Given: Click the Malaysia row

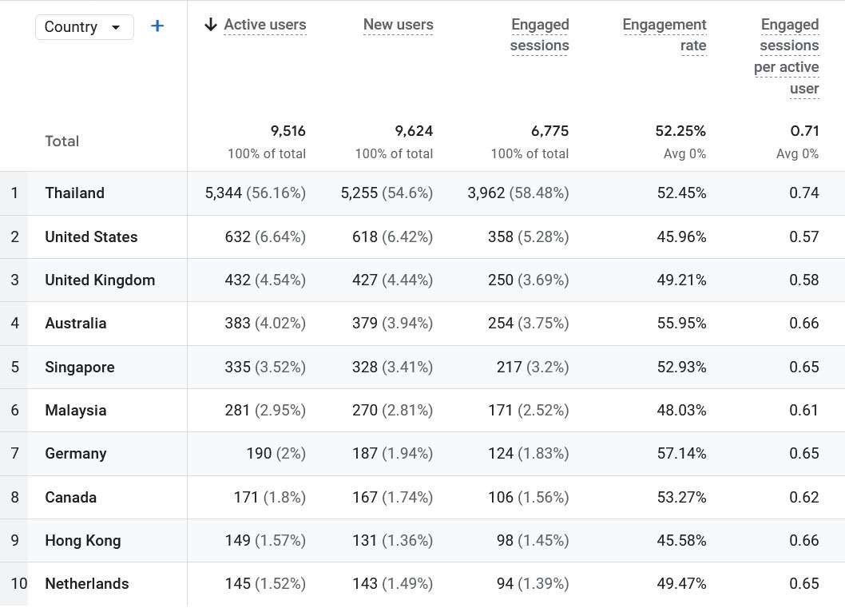Looking at the screenshot, I should pyautogui.click(x=76, y=410).
